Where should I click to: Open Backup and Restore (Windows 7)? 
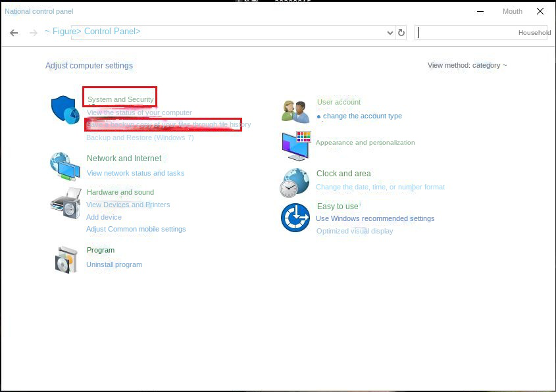coord(139,137)
